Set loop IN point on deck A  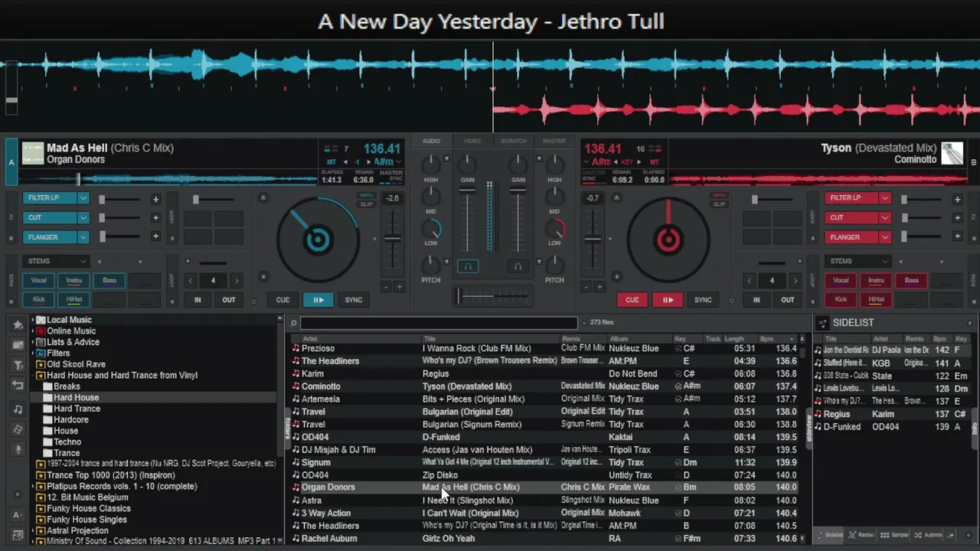click(198, 300)
